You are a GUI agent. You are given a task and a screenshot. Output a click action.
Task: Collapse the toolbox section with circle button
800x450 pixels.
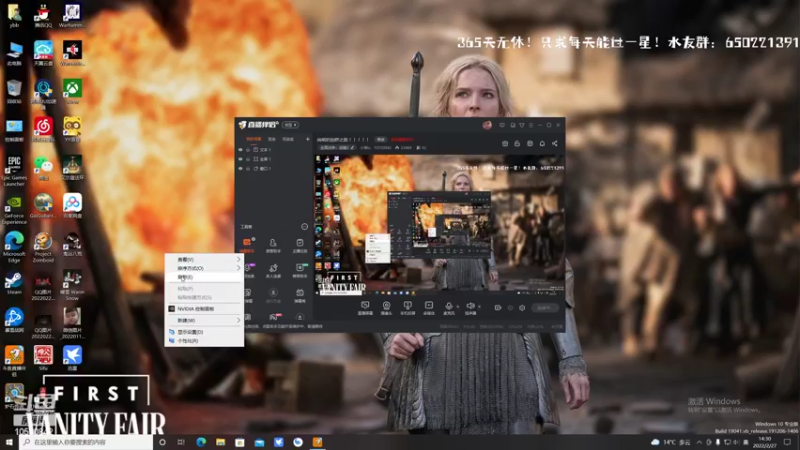point(305,227)
